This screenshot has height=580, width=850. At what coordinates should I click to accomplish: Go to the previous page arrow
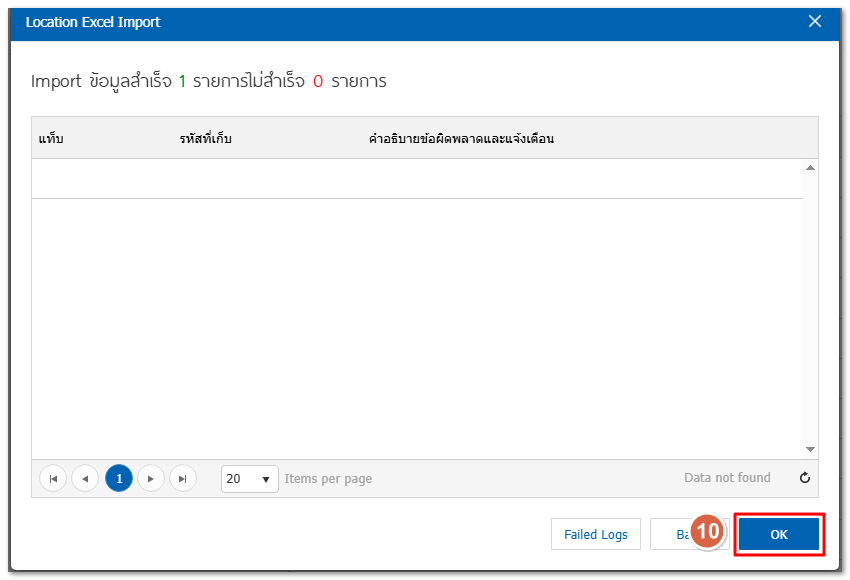point(85,479)
